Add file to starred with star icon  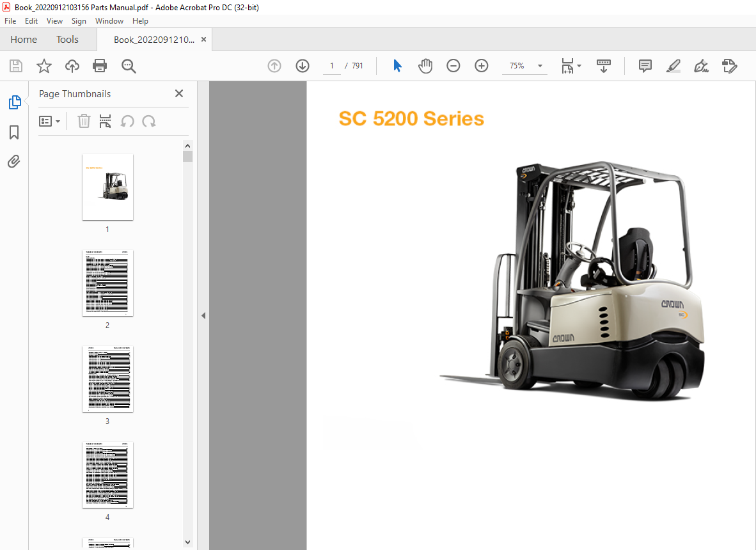click(x=44, y=66)
